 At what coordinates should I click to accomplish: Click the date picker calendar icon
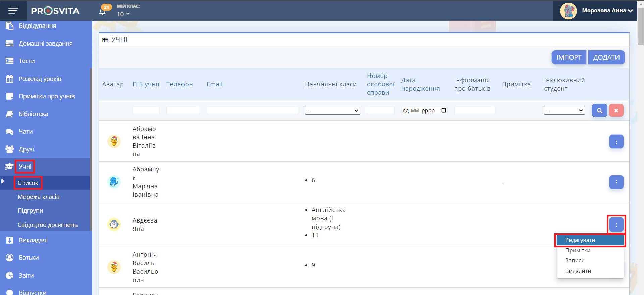click(x=444, y=110)
